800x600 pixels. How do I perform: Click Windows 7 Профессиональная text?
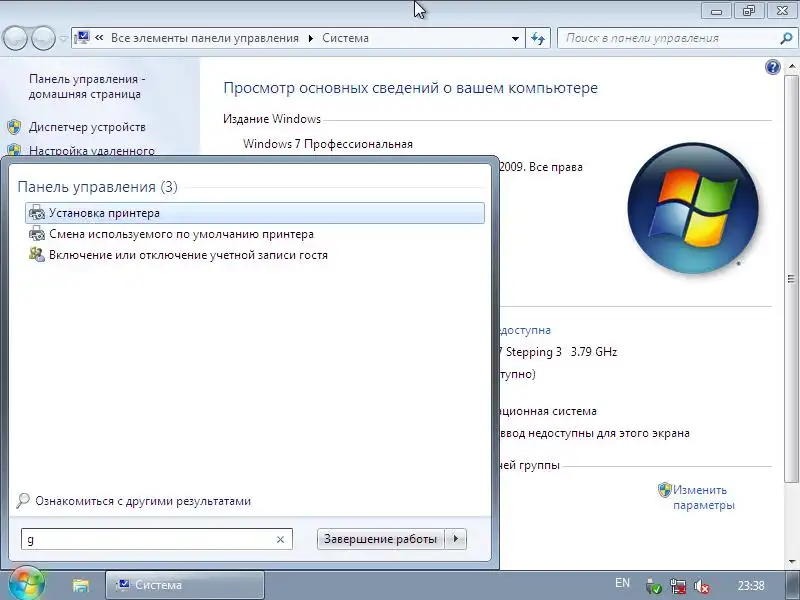pyautogui.click(x=328, y=144)
